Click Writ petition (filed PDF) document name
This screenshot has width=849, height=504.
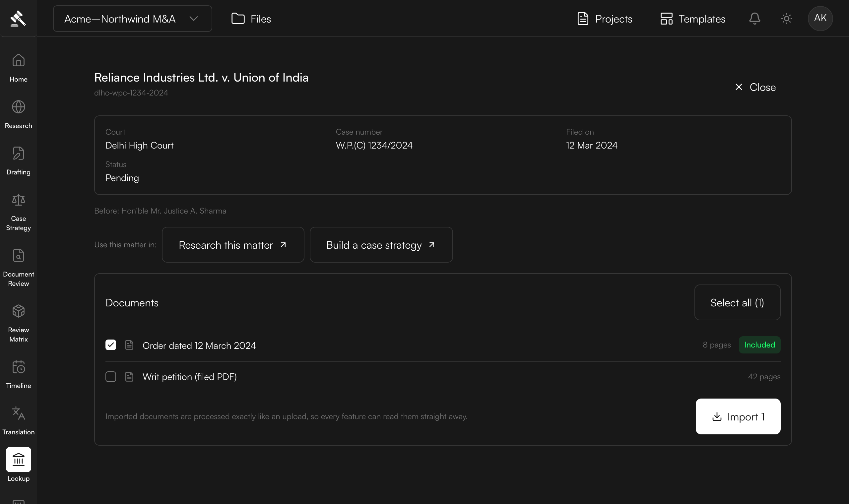pos(190,377)
